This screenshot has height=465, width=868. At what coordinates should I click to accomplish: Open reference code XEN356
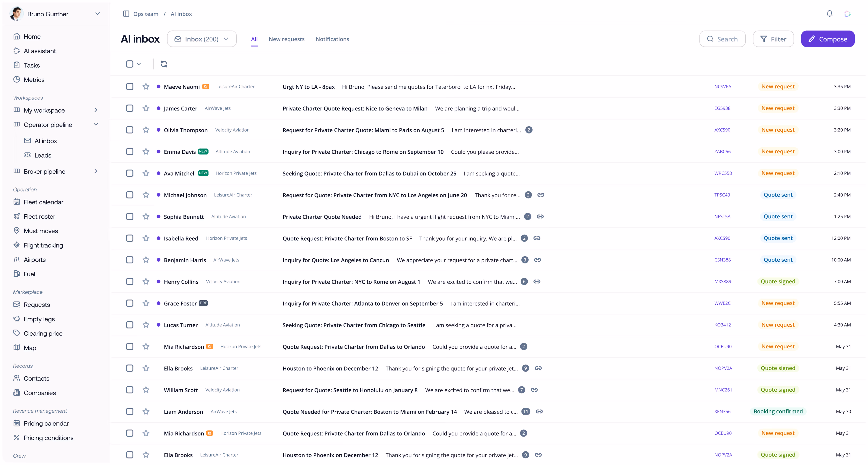(722, 411)
